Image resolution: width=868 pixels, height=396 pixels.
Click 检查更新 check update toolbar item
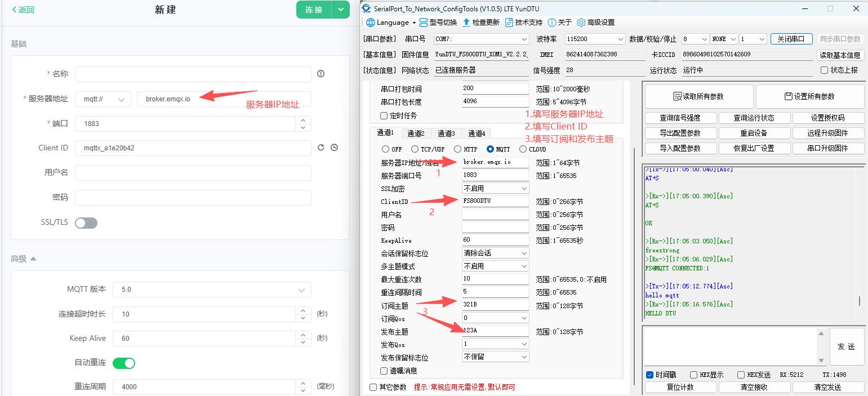tap(480, 23)
